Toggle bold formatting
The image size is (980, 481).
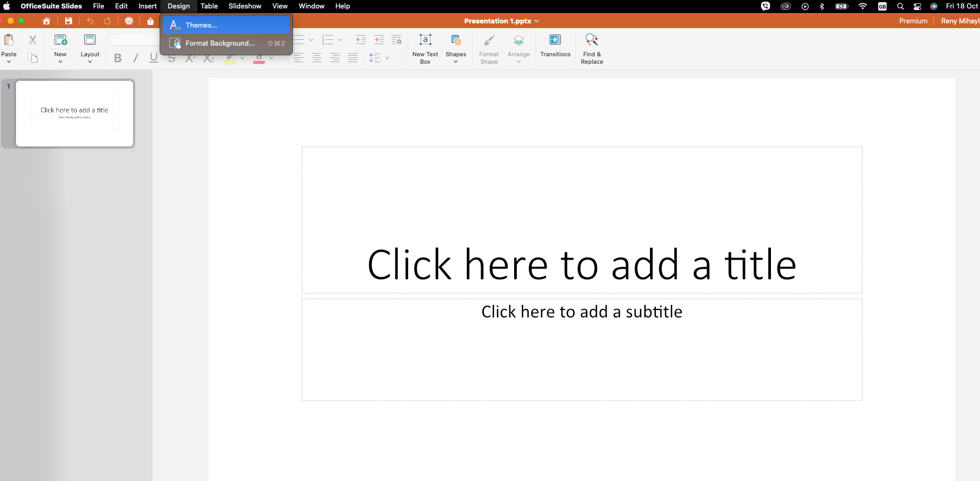117,58
